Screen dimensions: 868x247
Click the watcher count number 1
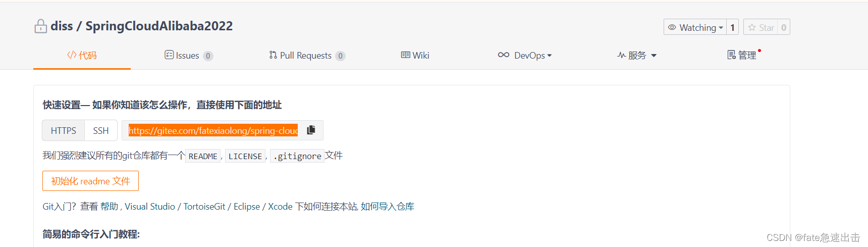(x=732, y=27)
